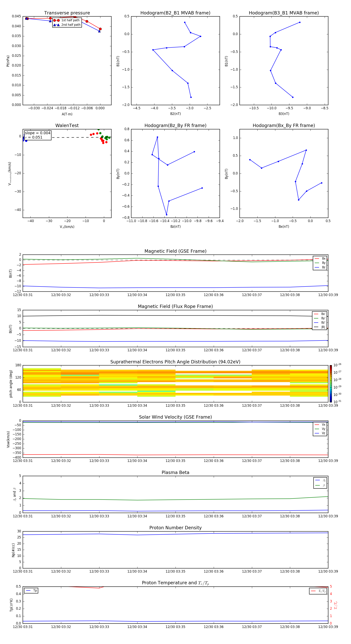Click the 'V_A(km/s)' axis label in WalenTest
The image size is (351, 644).
pyautogui.click(x=67, y=227)
